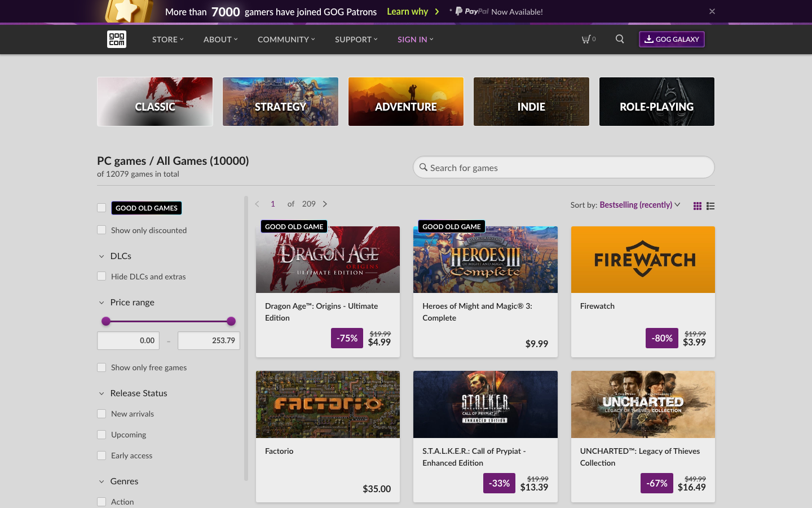The width and height of the screenshot is (812, 508).
Task: Open the Dragon Age Origins cover image
Action: click(328, 260)
